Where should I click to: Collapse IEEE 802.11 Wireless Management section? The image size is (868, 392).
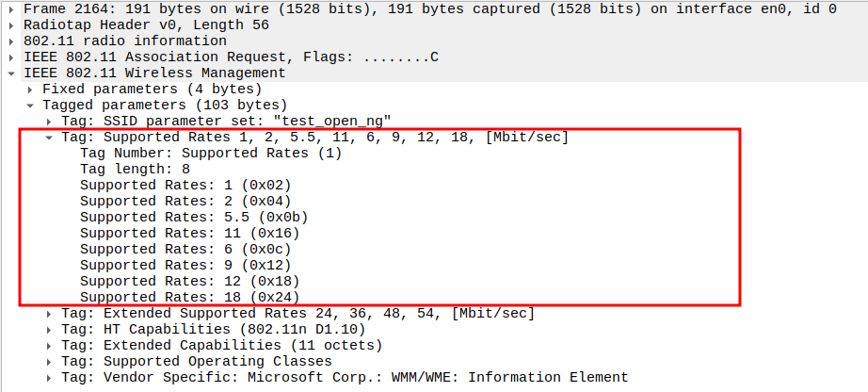[x=11, y=73]
